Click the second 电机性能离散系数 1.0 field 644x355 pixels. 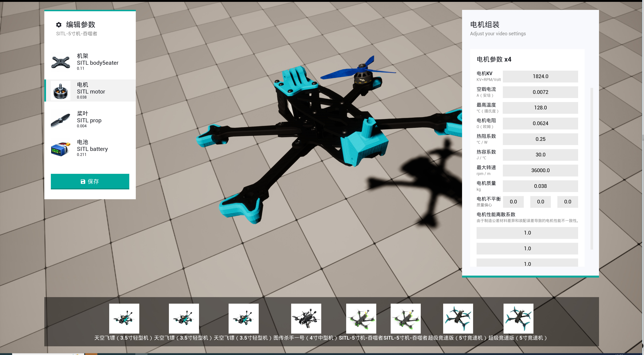point(527,248)
